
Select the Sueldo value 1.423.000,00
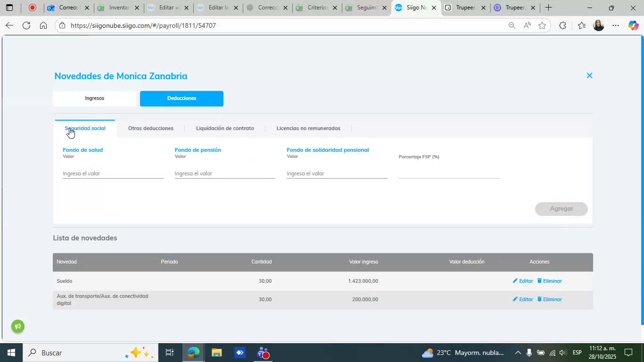coord(363,281)
